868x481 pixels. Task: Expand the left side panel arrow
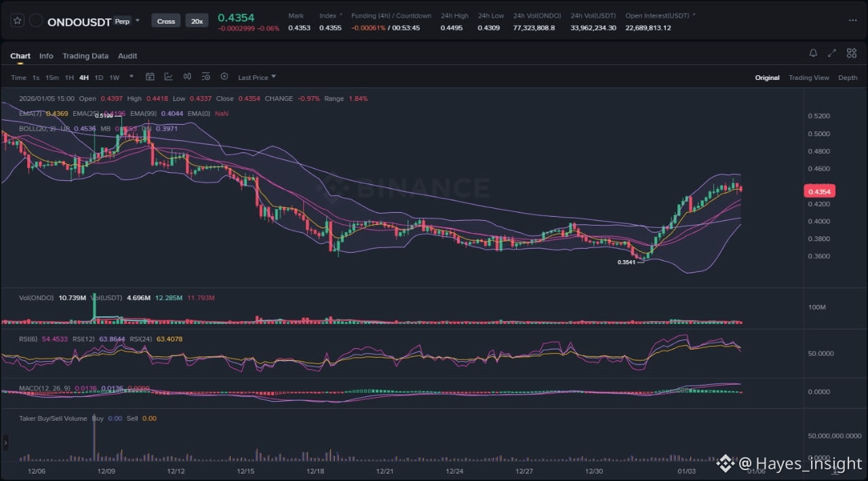(5, 443)
